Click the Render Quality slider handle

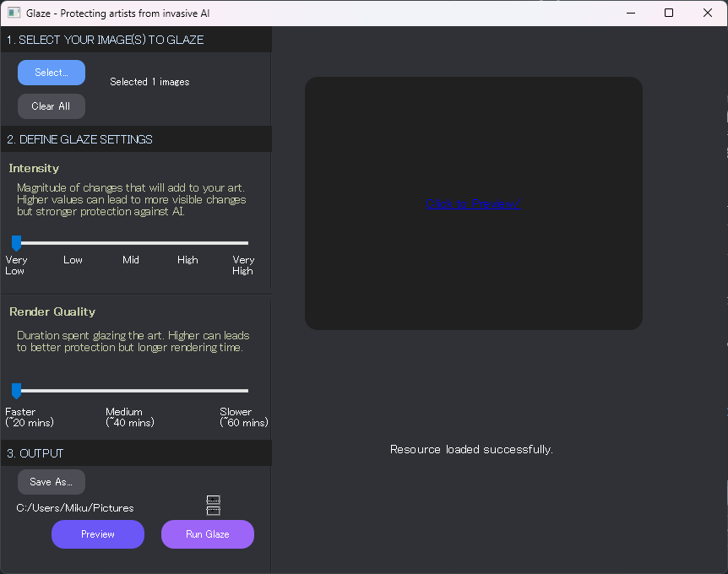pyautogui.click(x=16, y=391)
